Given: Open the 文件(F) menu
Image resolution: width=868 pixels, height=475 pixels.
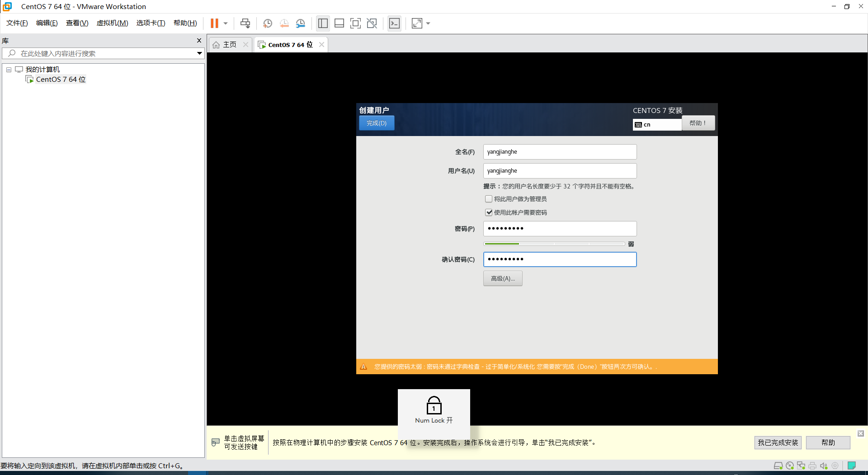Looking at the screenshot, I should click(x=17, y=23).
